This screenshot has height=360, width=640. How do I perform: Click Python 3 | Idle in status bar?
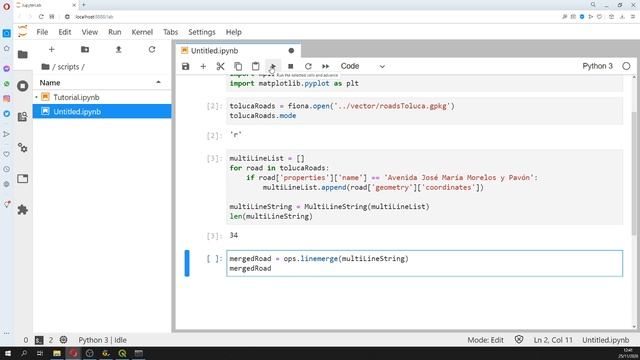tap(102, 340)
